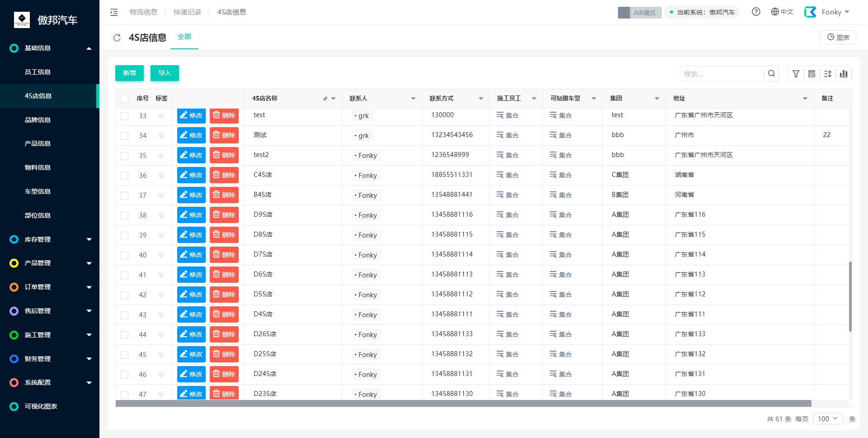Image resolution: width=868 pixels, height=438 pixels.
Task: Edit row 35 test2 with 修改
Action: (191, 155)
